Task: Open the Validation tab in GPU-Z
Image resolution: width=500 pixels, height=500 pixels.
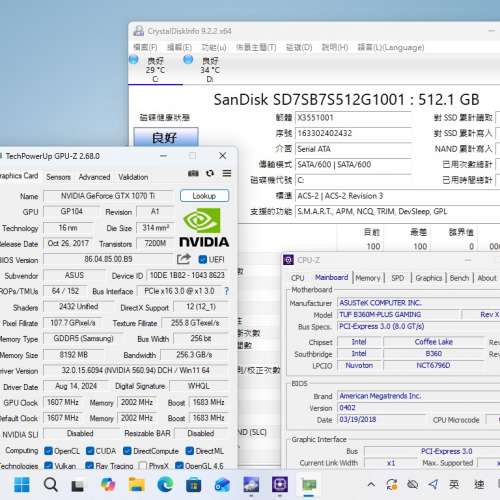Action: tap(133, 177)
